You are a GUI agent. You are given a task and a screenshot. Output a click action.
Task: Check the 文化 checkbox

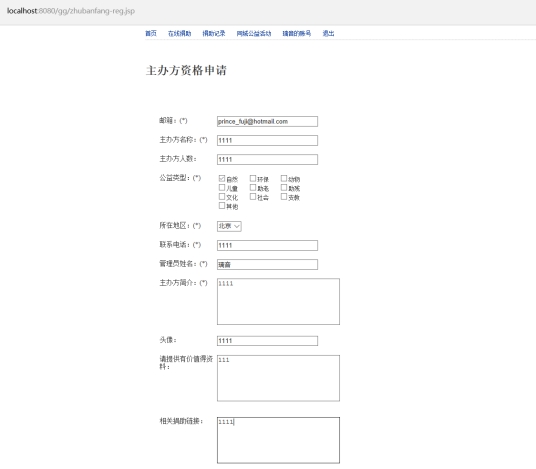(x=222, y=197)
